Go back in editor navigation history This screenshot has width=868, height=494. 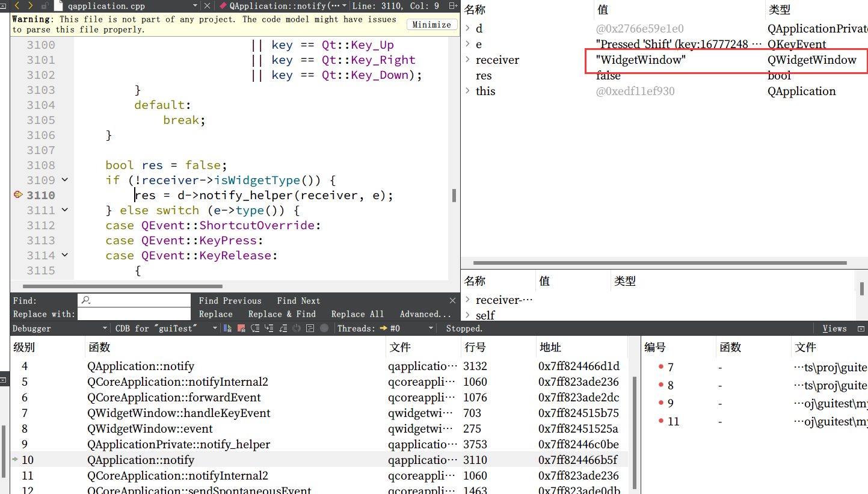(17, 5)
